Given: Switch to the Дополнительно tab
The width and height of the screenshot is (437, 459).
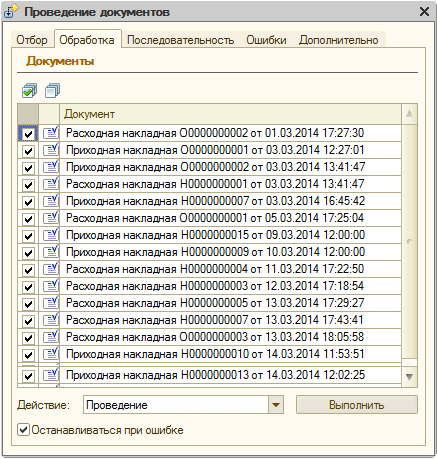Looking at the screenshot, I should point(339,40).
